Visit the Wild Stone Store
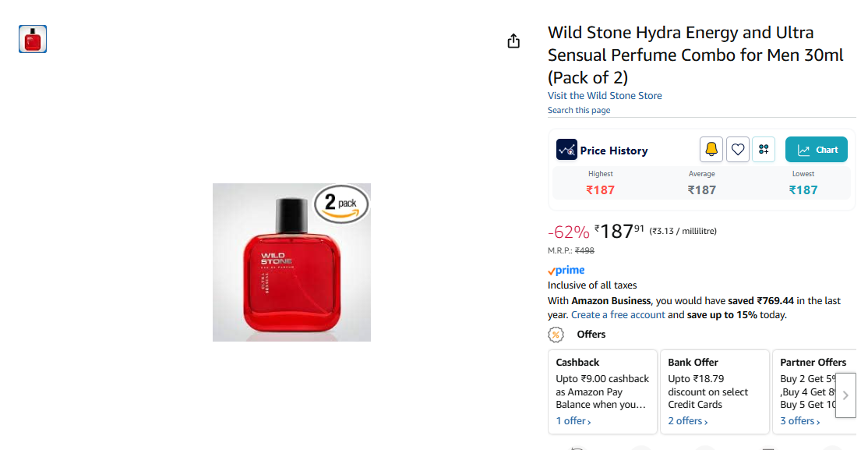Screen dimensions: 868x450 605,96
